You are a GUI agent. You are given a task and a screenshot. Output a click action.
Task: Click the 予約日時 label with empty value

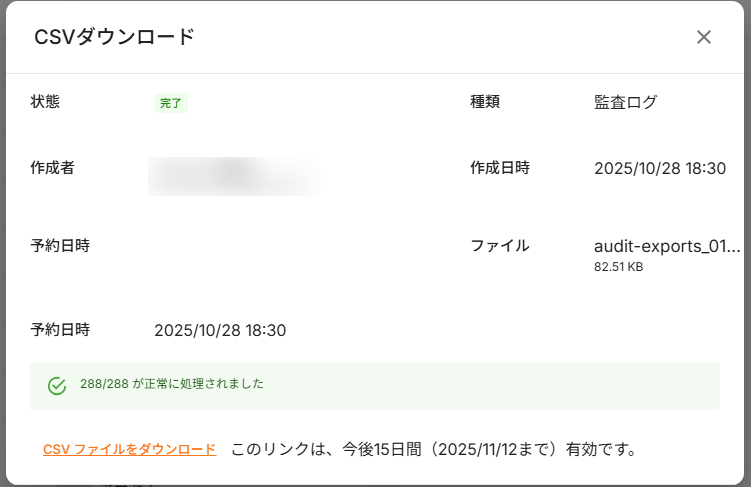(x=60, y=246)
